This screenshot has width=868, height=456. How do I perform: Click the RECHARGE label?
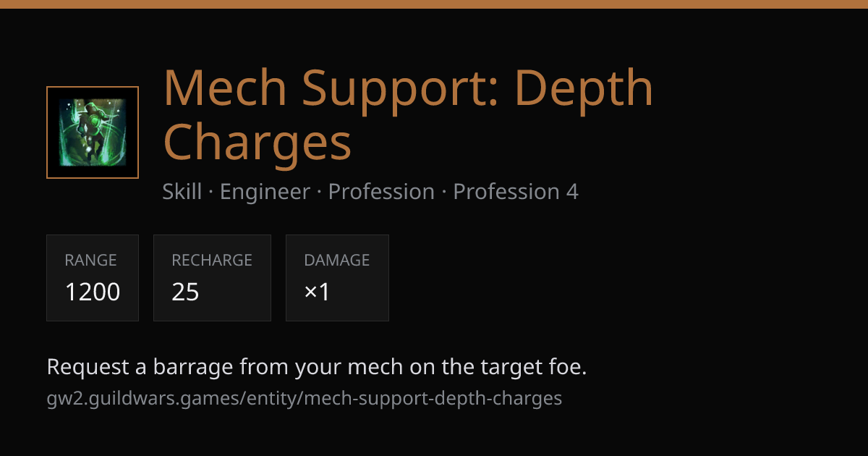tap(212, 261)
